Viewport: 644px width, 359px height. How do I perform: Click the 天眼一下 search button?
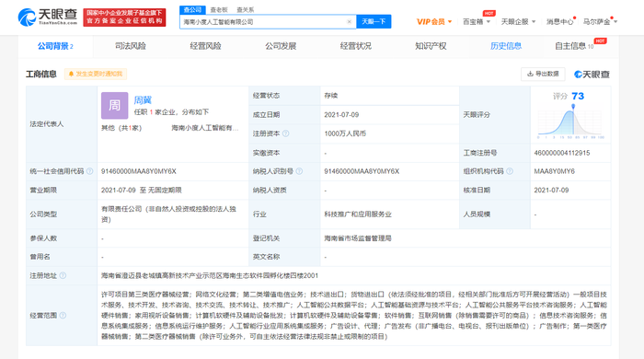point(374,22)
